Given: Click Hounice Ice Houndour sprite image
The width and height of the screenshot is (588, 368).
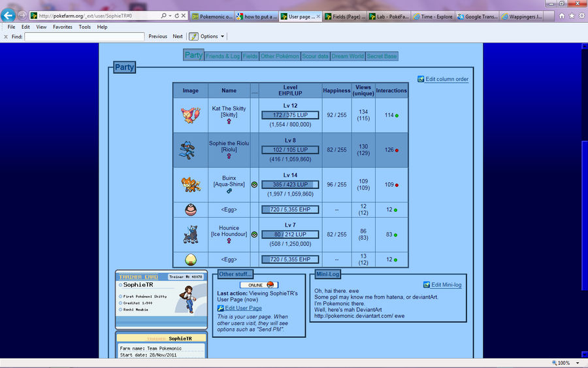Looking at the screenshot, I should click(x=191, y=235).
